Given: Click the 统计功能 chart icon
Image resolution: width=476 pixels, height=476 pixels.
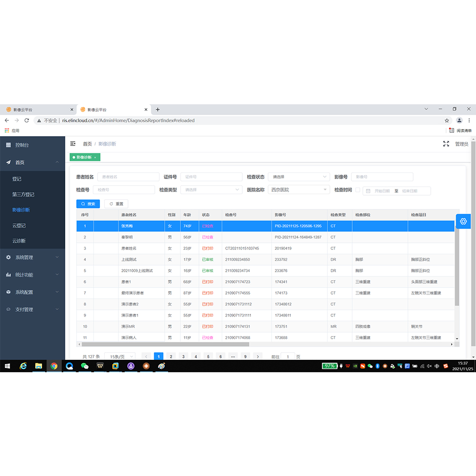Looking at the screenshot, I should [9, 275].
